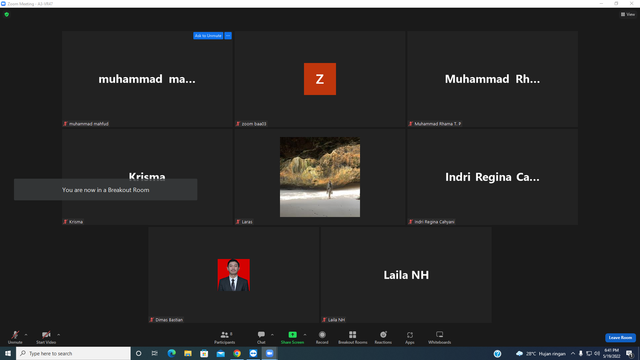Switch to Google Chrome on the taskbar
Image resolution: width=640 pixels, height=360 pixels.
tap(237, 353)
